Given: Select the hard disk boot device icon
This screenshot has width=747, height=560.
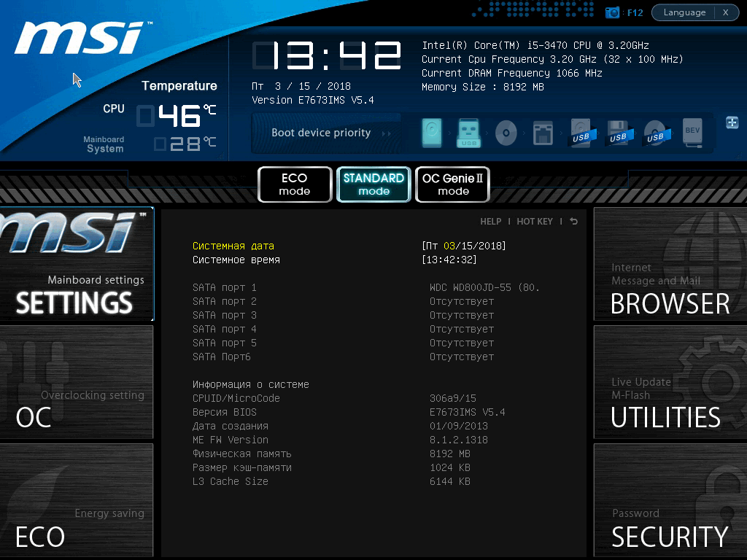Looking at the screenshot, I should pyautogui.click(x=432, y=133).
